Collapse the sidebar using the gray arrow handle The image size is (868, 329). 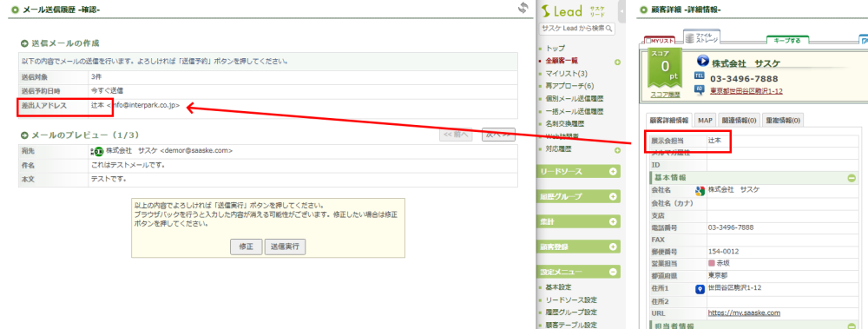pyautogui.click(x=621, y=11)
